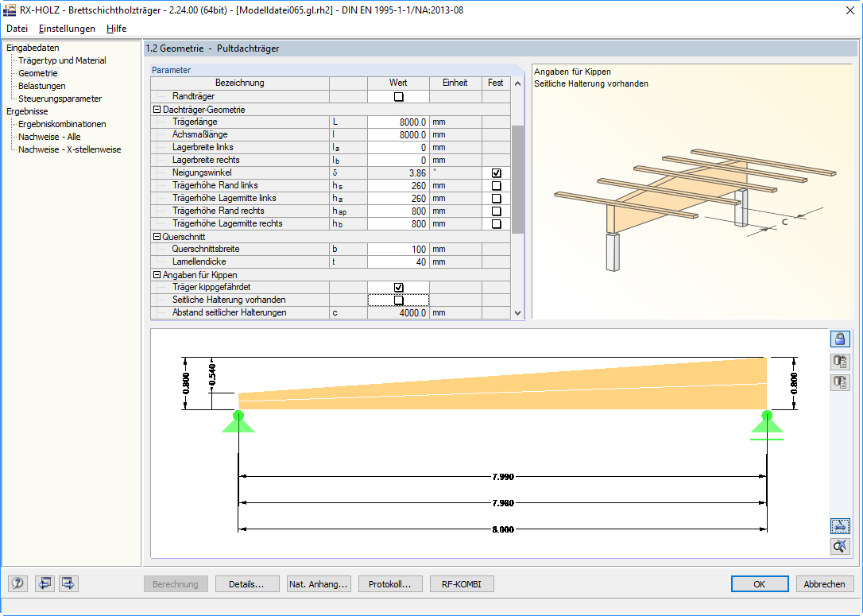Viewport: 863px width, 616px height.
Task: Confirm with the OK button
Action: click(x=760, y=584)
